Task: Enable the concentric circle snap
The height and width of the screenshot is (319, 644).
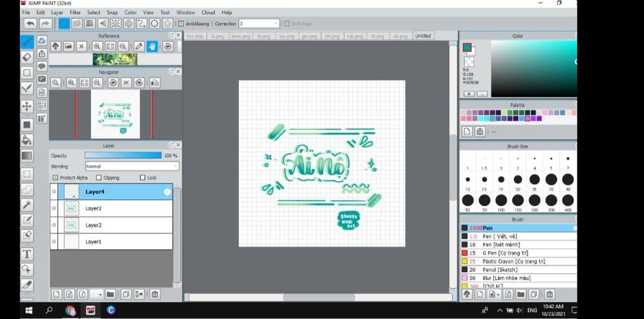Action: pos(128,23)
